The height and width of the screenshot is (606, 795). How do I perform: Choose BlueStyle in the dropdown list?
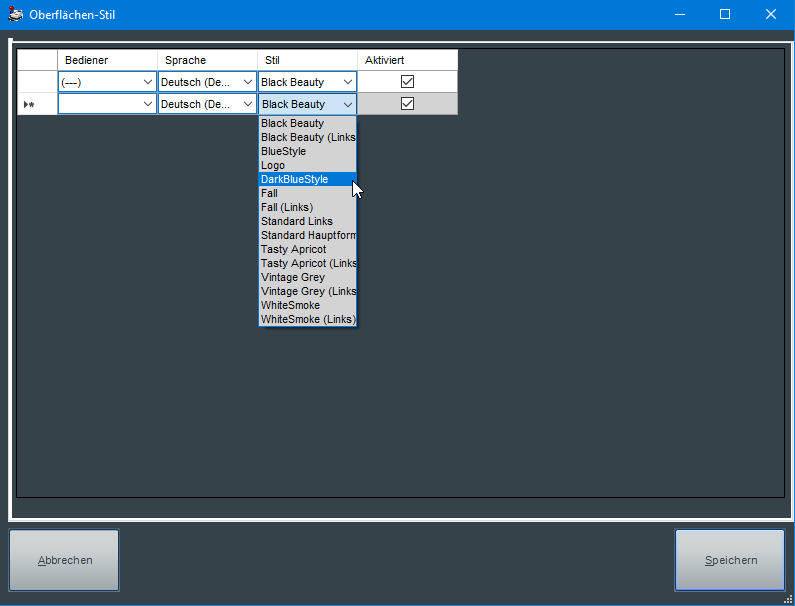[284, 152]
